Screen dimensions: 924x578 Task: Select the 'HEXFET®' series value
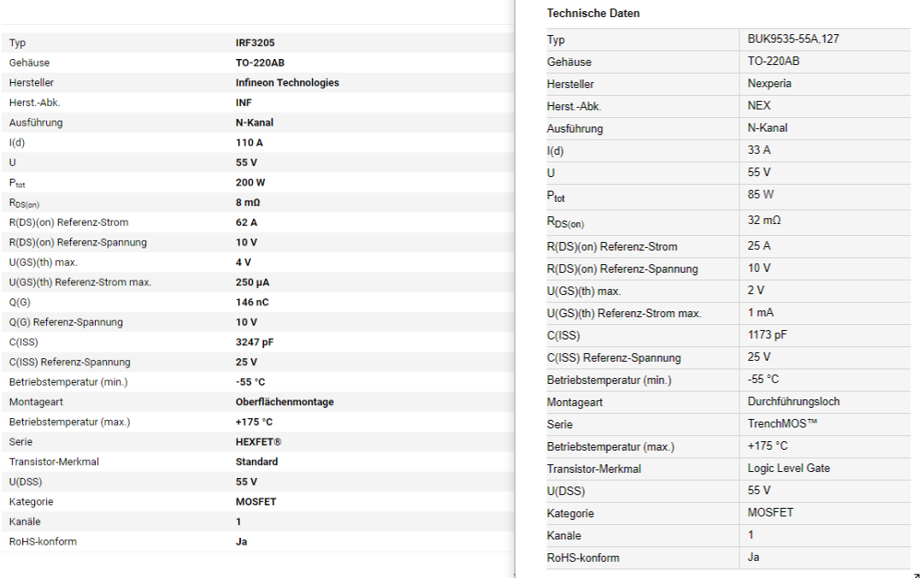pyautogui.click(x=258, y=442)
